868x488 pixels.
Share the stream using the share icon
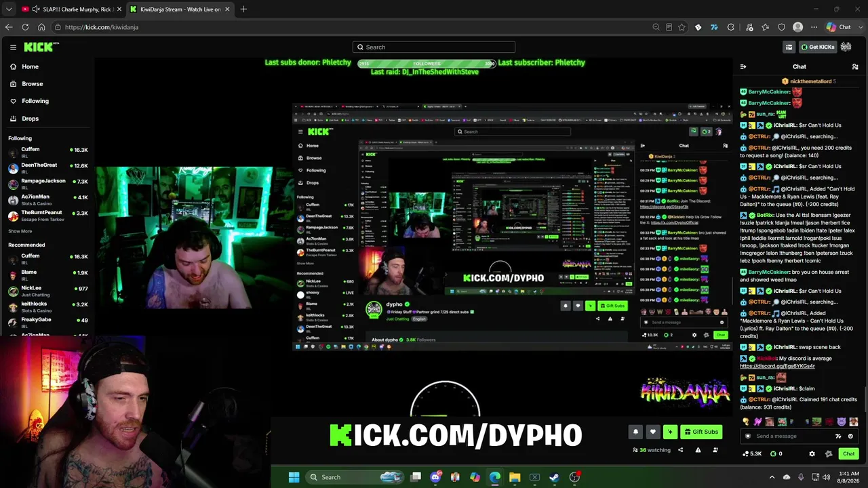point(680,450)
